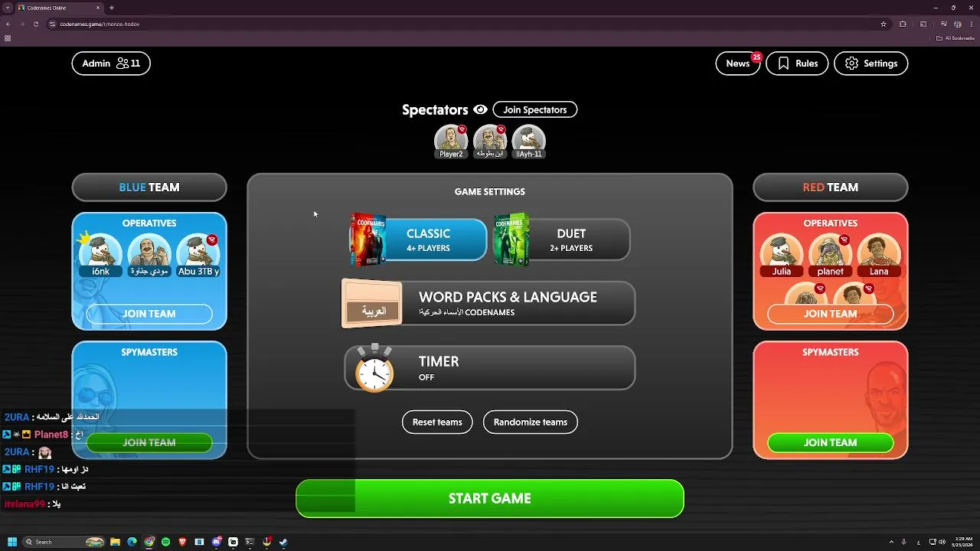980x551 pixels.
Task: Open the terminal icon in taskbar
Action: [250, 542]
